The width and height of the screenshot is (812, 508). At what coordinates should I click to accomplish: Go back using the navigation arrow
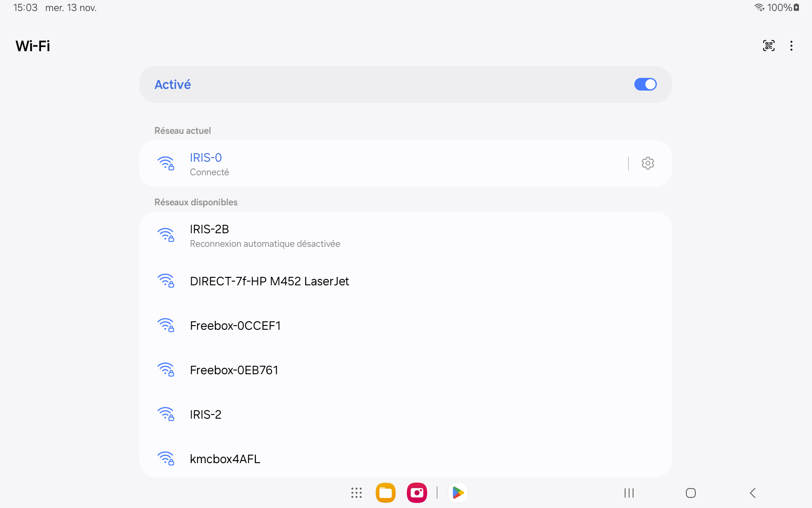pyautogui.click(x=753, y=493)
